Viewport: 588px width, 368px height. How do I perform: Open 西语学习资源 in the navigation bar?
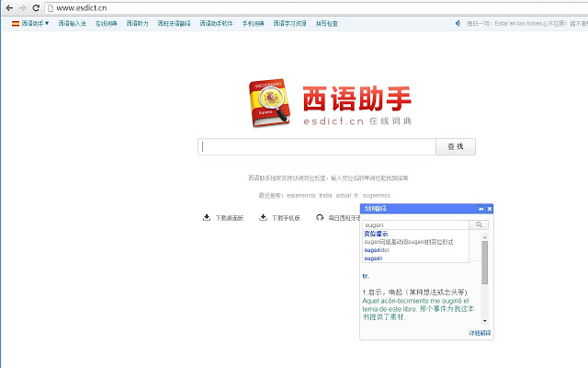290,24
